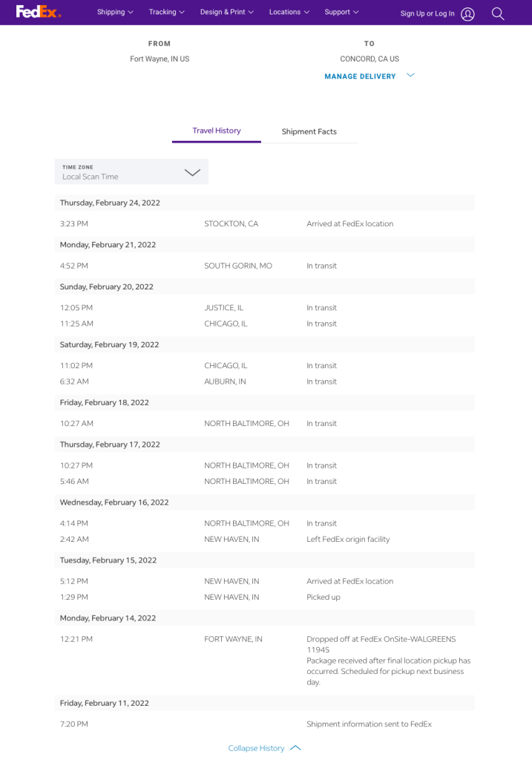
Task: Click the Sign Up or Log In link
Action: pyautogui.click(x=427, y=14)
